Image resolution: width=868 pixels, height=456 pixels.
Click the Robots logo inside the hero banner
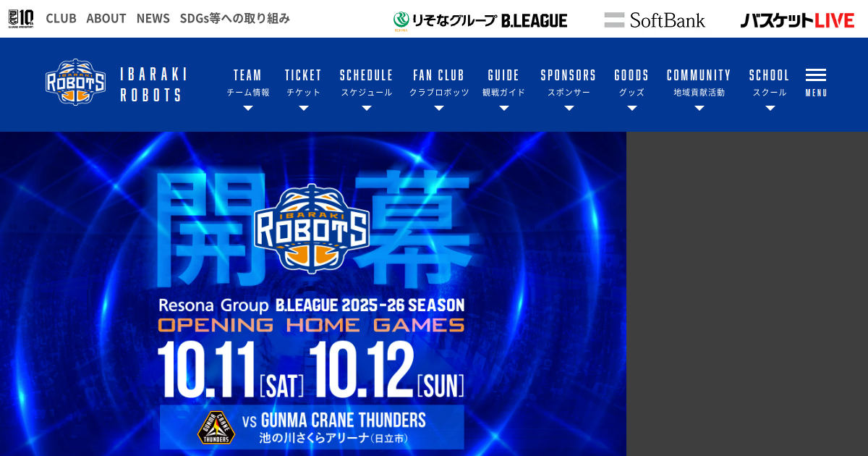[x=312, y=229]
